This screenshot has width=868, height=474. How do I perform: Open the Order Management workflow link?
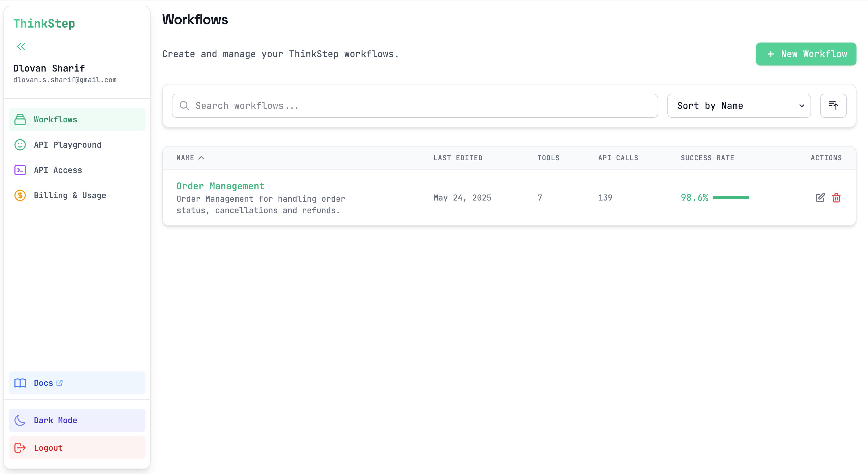click(x=220, y=186)
